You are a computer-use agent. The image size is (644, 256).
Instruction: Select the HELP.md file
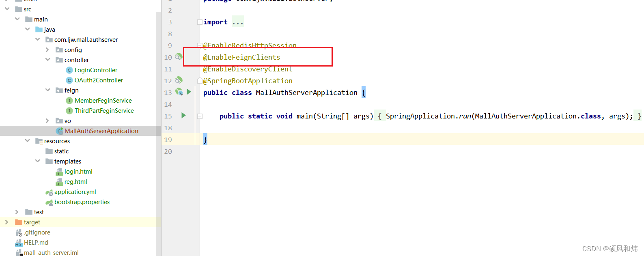coord(36,242)
